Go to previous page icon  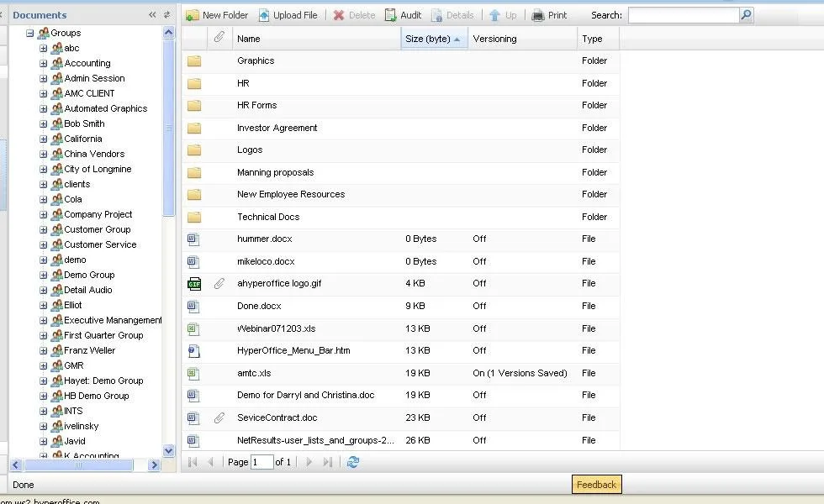click(x=211, y=462)
